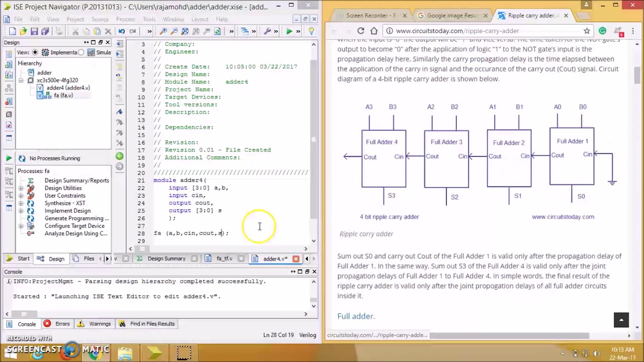
Task: Select the Implementation view radio button
Action: [35, 52]
